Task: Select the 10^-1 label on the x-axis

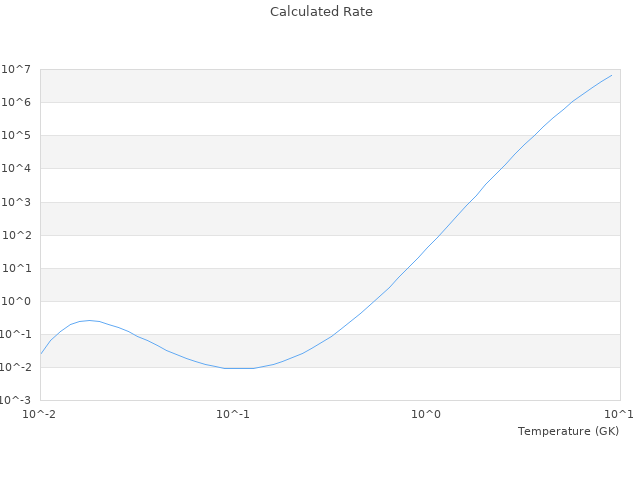Action: (x=233, y=414)
